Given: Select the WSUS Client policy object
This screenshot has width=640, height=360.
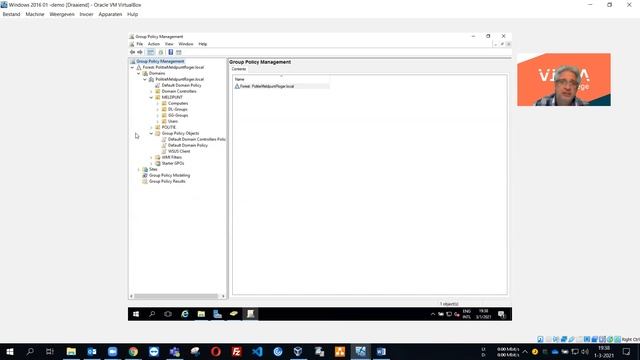Looking at the screenshot, I should coord(179,151).
